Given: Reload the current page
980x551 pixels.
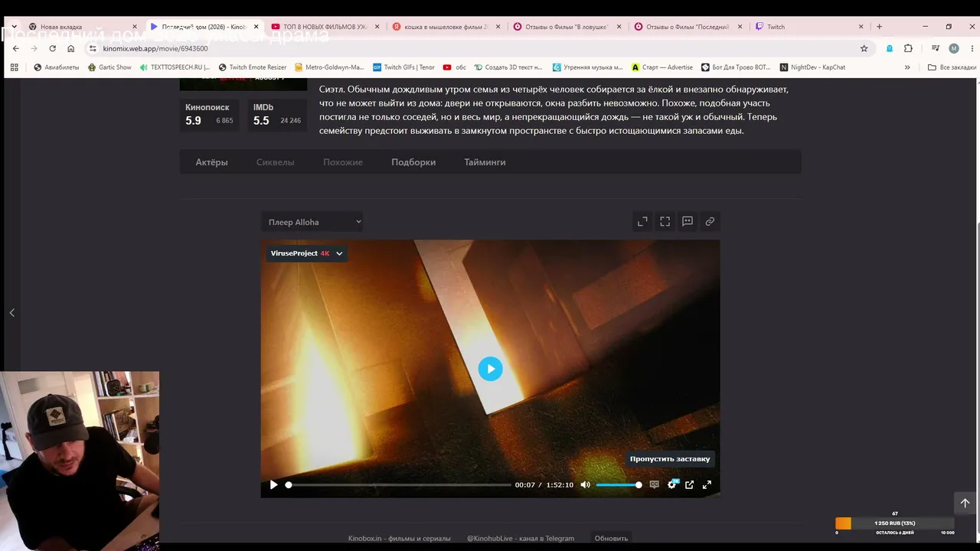Looking at the screenshot, I should [x=52, y=48].
